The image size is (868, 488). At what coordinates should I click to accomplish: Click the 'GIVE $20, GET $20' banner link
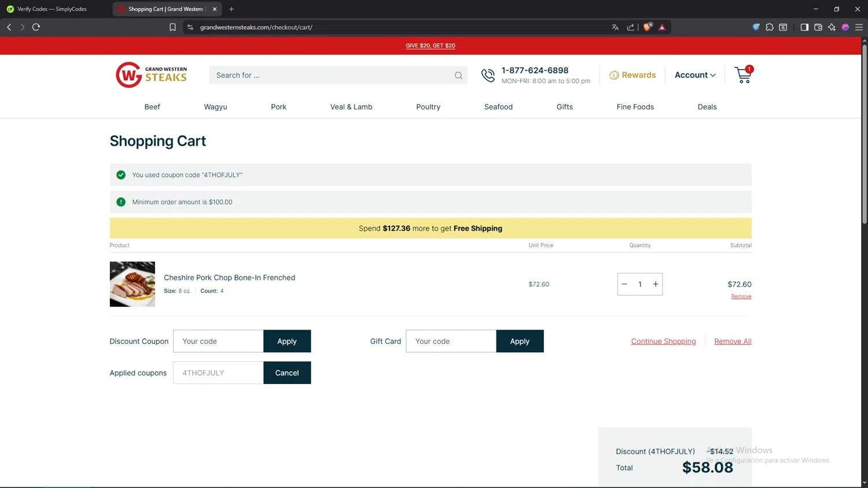click(431, 46)
